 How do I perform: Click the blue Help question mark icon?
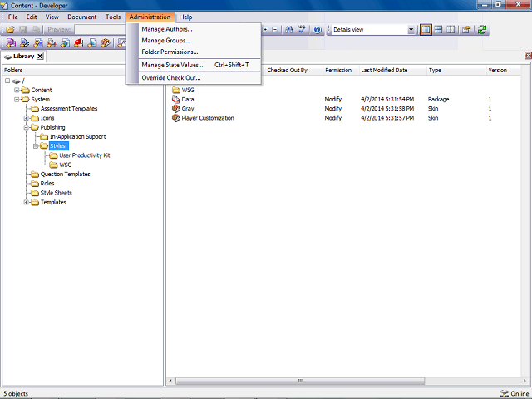318,30
